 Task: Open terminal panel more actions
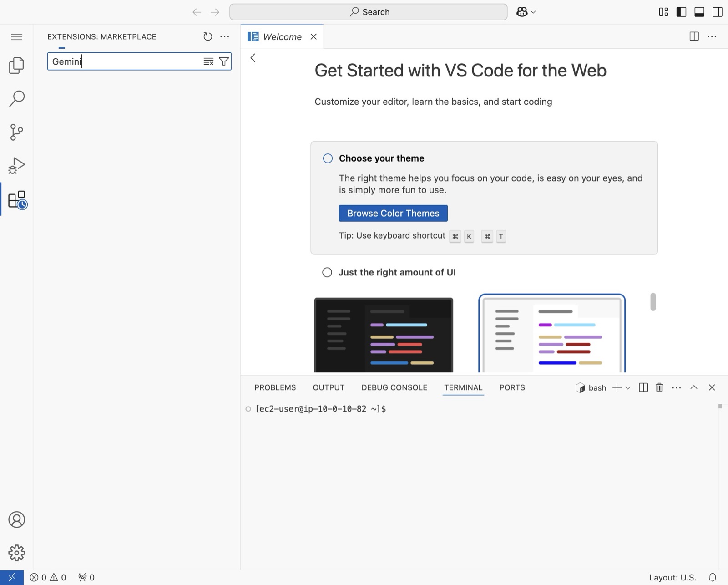pos(677,387)
